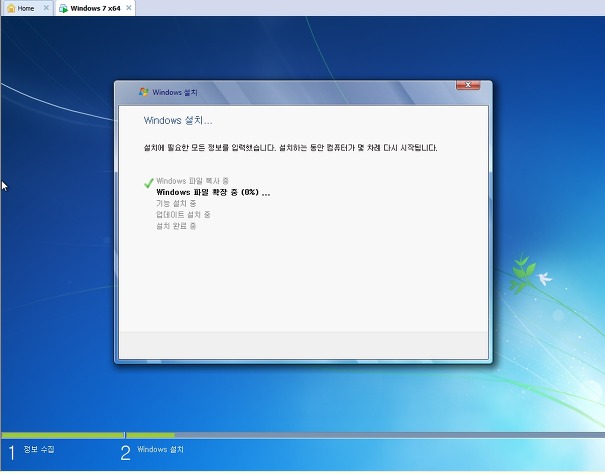This screenshot has width=605, height=474.
Task: Click the 'Windows 설치...' heading
Action: [x=178, y=120]
